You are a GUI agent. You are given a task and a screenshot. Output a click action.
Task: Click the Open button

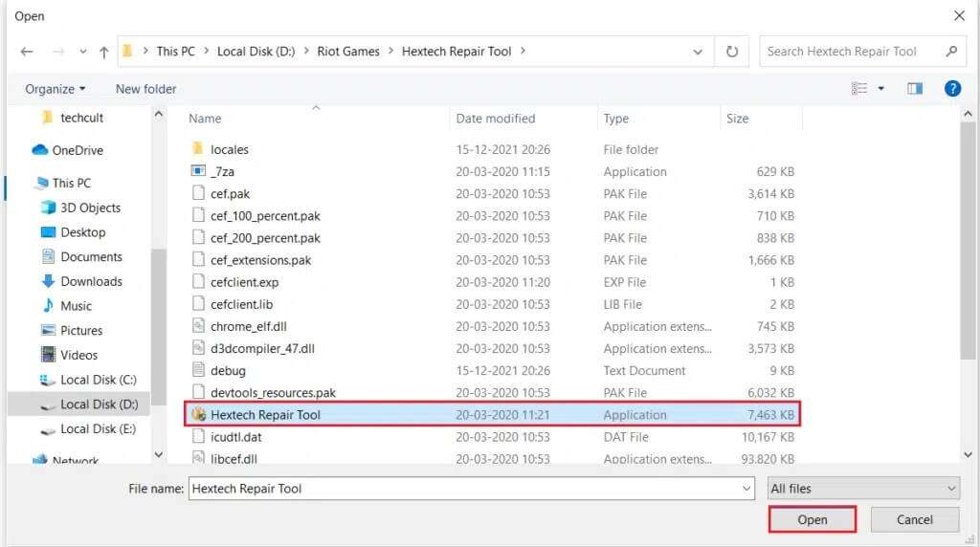812,519
